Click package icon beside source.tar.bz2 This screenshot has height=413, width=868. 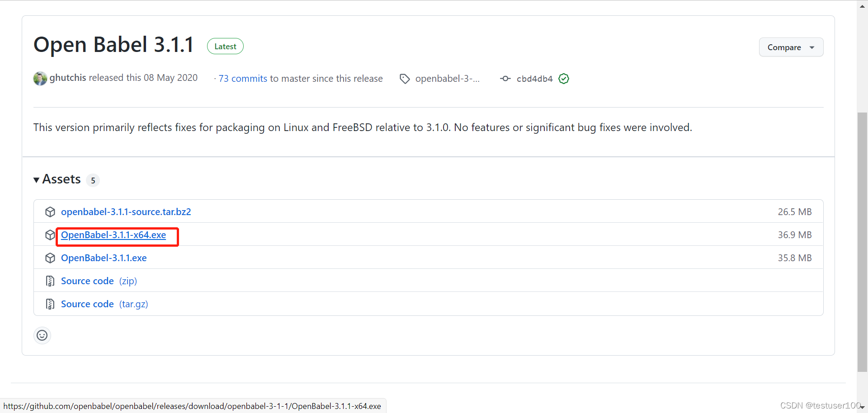[x=50, y=212]
